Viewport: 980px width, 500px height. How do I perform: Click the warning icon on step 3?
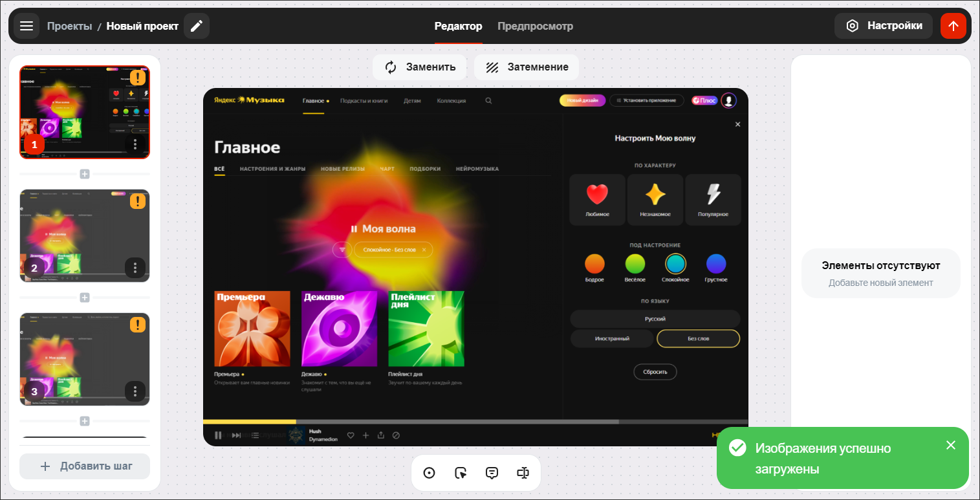coord(138,325)
